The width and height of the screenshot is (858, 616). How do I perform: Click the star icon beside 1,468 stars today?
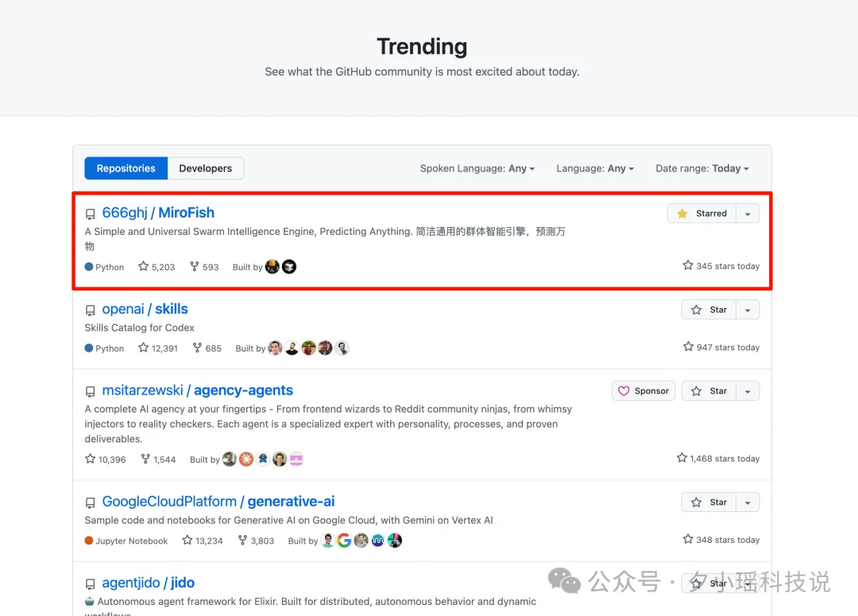point(682,458)
